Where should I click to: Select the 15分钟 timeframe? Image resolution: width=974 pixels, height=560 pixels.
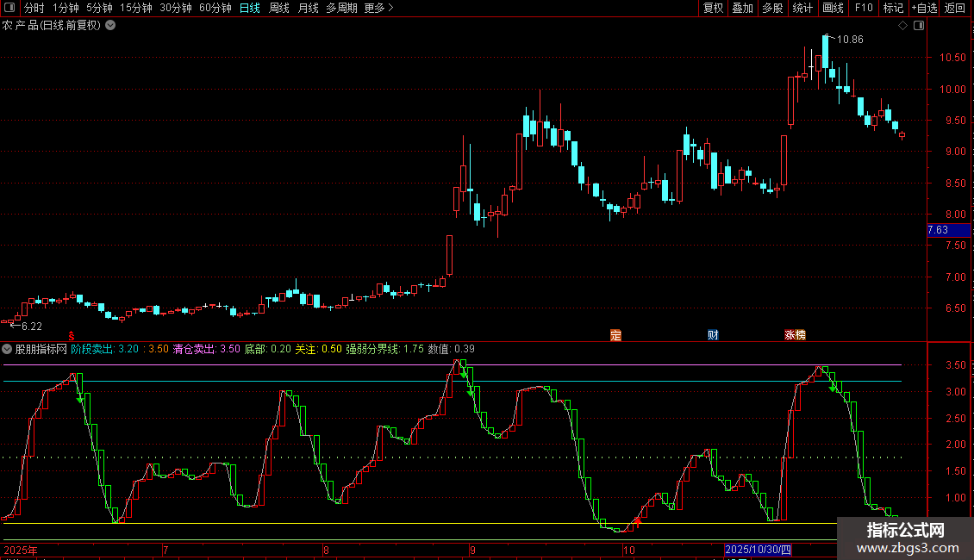135,8
